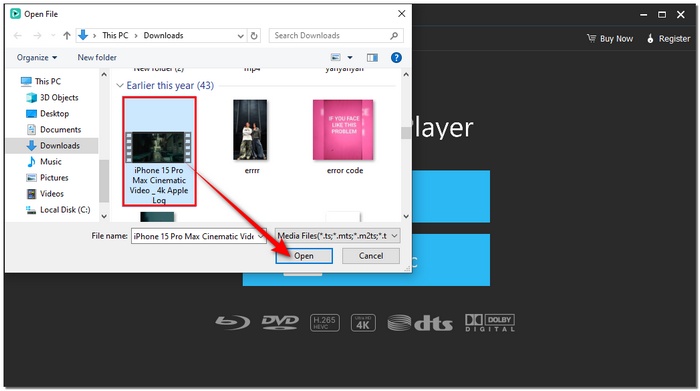This screenshot has width=700, height=391.
Task: Create a New folder
Action: [x=97, y=58]
